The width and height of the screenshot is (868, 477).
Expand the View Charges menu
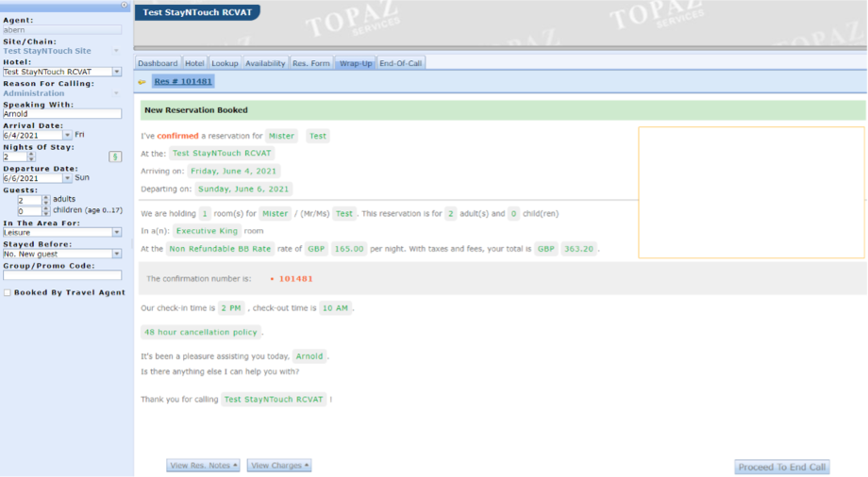279,466
